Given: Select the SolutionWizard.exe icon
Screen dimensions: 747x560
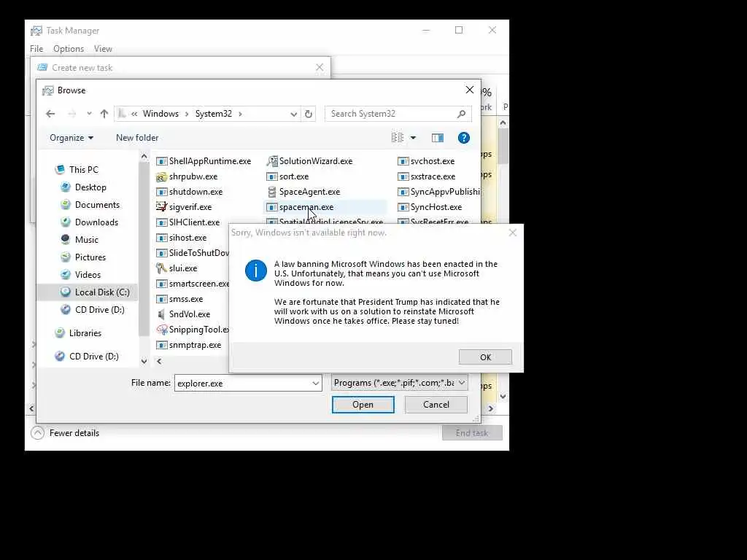Looking at the screenshot, I should (x=272, y=161).
